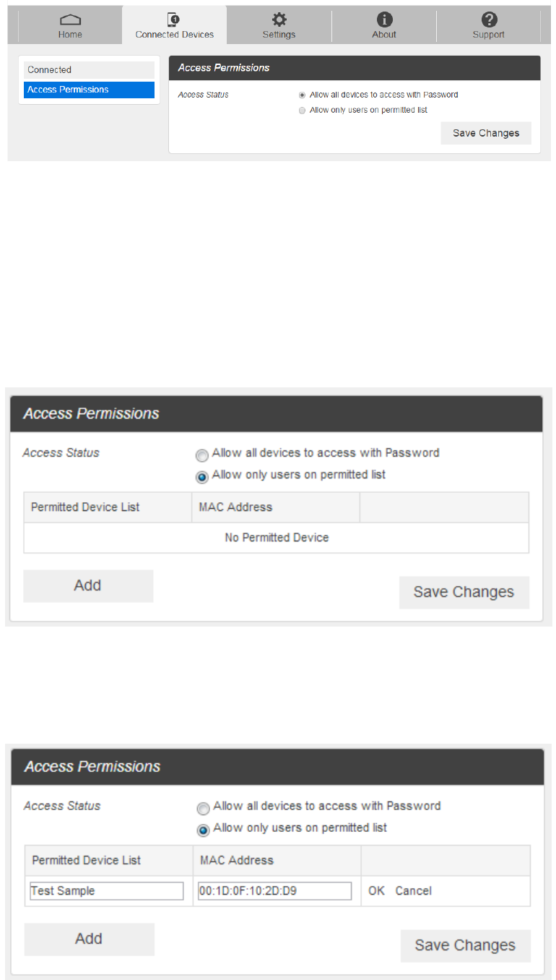Select top panel 'Allow only users' radio
The height and width of the screenshot is (980, 556).
pyautogui.click(x=302, y=111)
